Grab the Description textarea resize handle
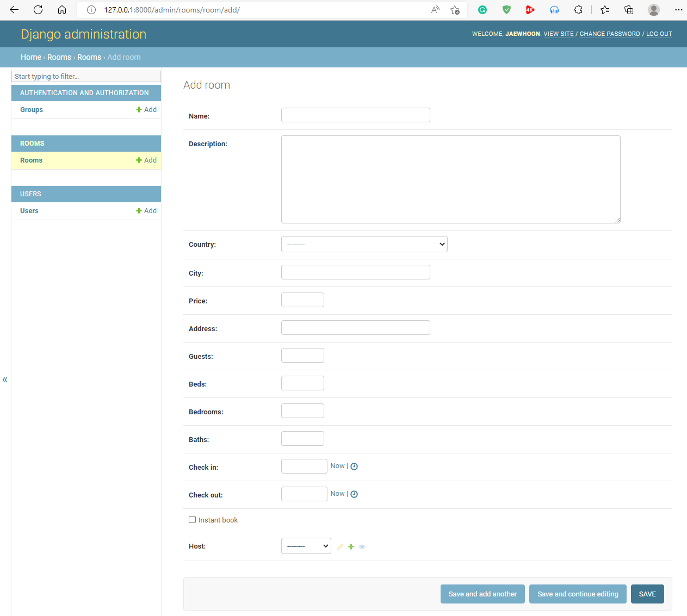 [x=617, y=220]
